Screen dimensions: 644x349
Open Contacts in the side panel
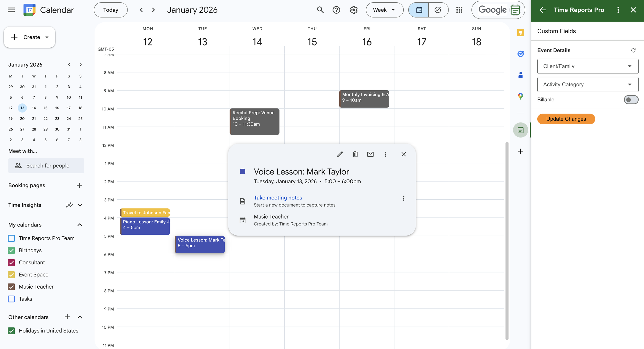521,75
